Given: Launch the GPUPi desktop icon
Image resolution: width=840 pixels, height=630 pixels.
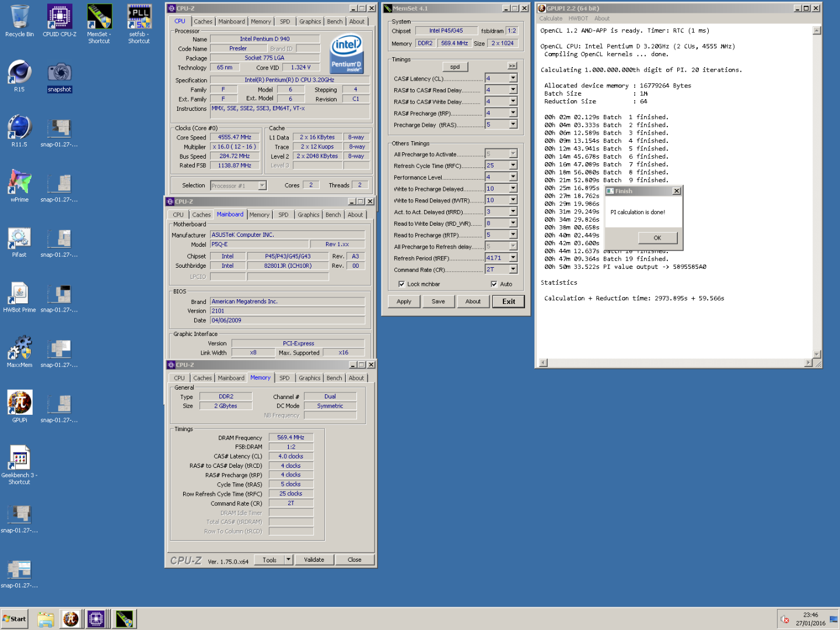Looking at the screenshot, I should pos(19,407).
